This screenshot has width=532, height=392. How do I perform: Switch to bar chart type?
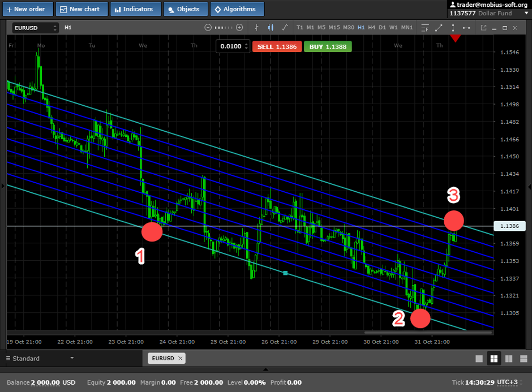point(256,28)
